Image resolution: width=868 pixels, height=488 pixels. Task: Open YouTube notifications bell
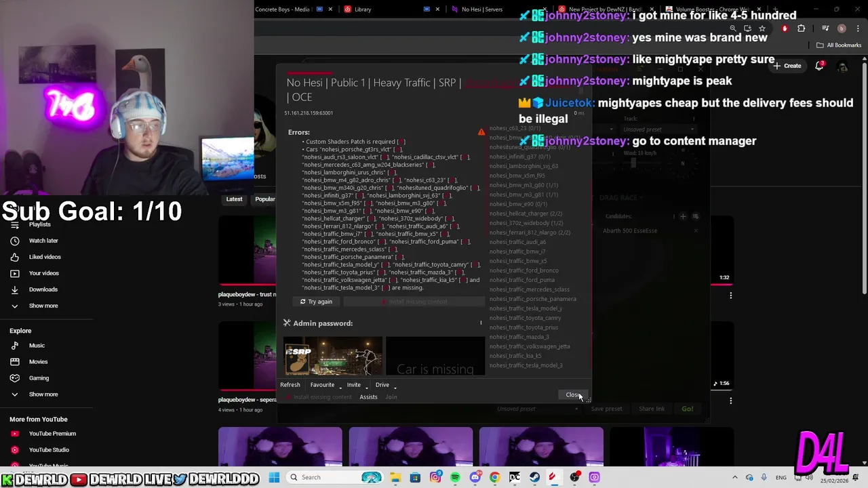(x=819, y=66)
